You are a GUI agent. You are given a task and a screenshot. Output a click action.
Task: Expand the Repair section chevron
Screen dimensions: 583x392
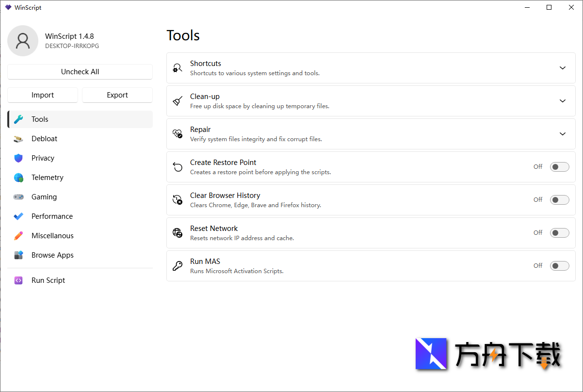click(x=563, y=134)
